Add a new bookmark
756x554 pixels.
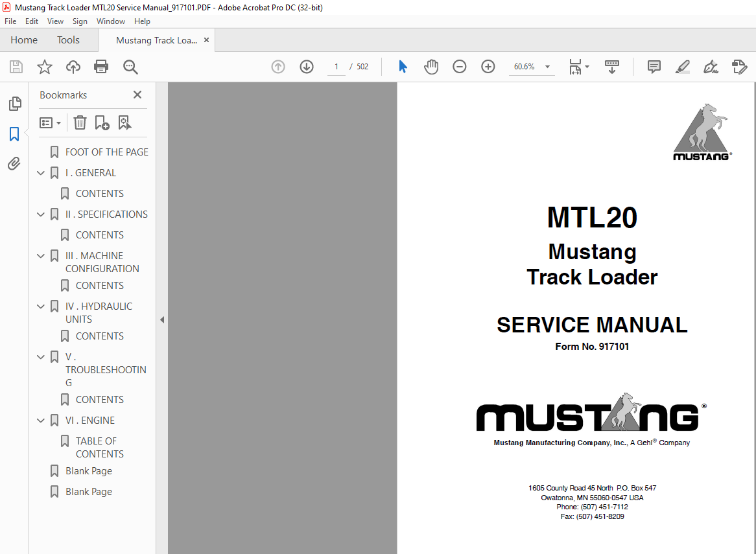click(x=102, y=123)
